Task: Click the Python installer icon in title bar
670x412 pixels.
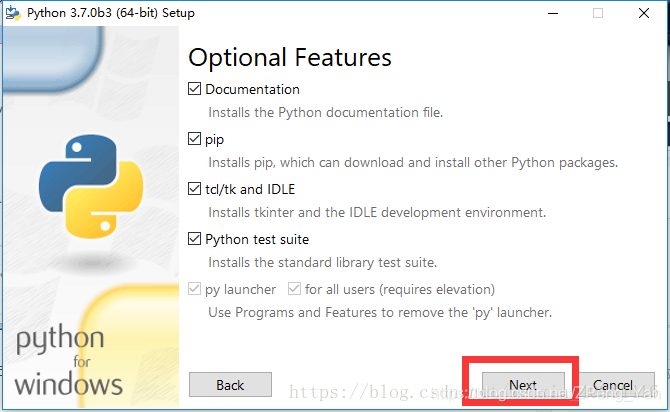Action: coord(13,13)
